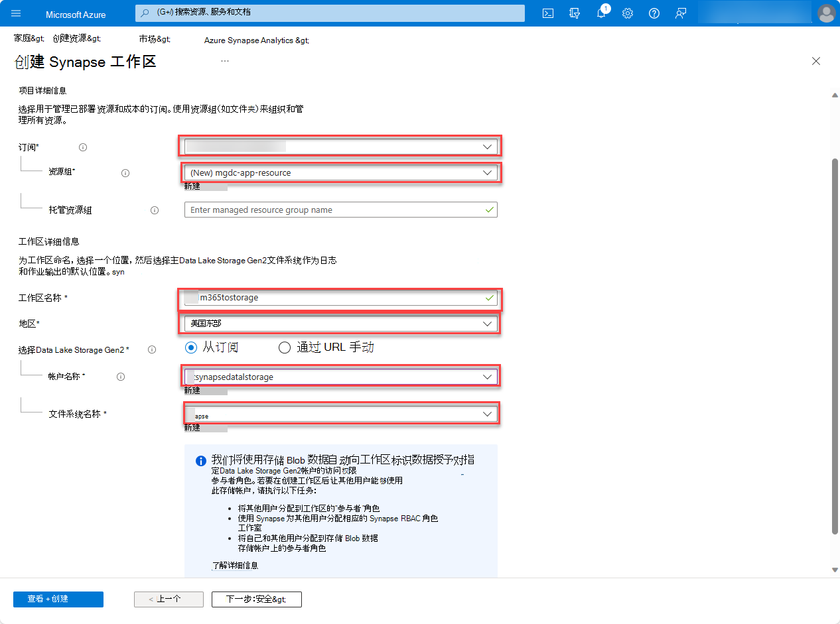Open Cloud Shell from top bar
This screenshot has height=624, width=840.
[x=548, y=13]
